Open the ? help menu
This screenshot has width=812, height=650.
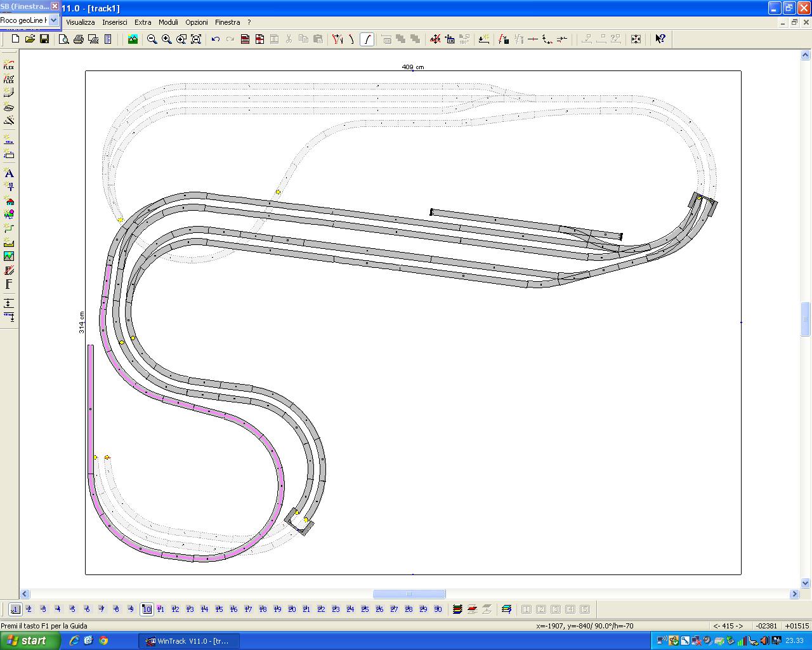pos(249,22)
